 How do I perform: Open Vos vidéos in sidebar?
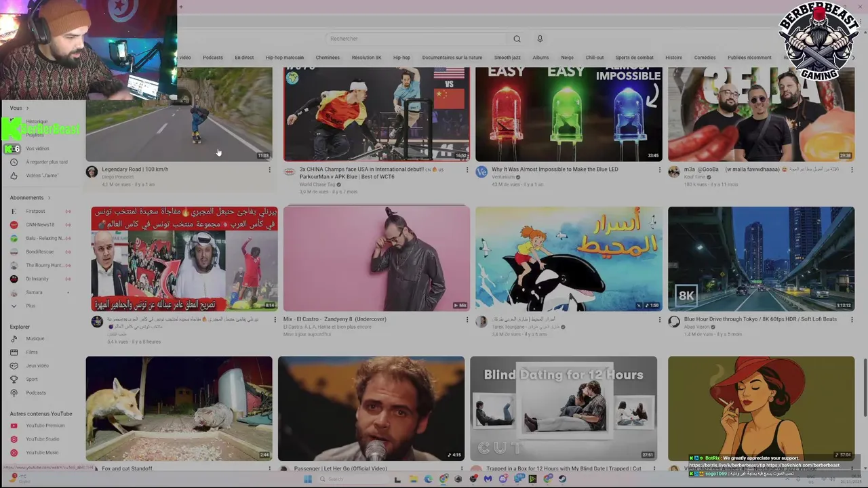coord(37,148)
